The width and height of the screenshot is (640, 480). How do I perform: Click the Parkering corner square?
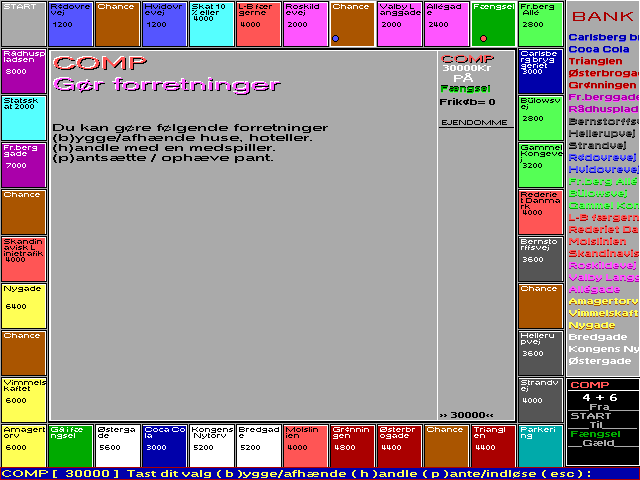541,446
